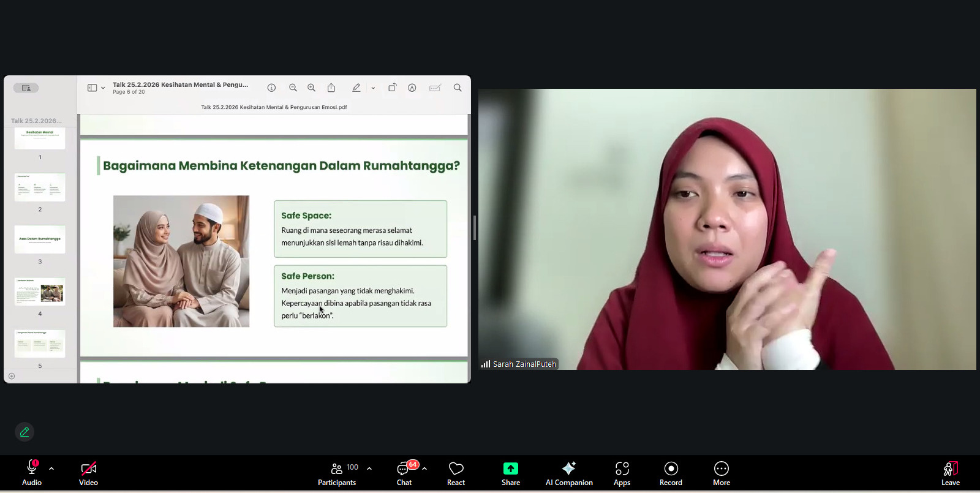
Task: Toggle the PDF sidebar view button
Action: (x=92, y=88)
